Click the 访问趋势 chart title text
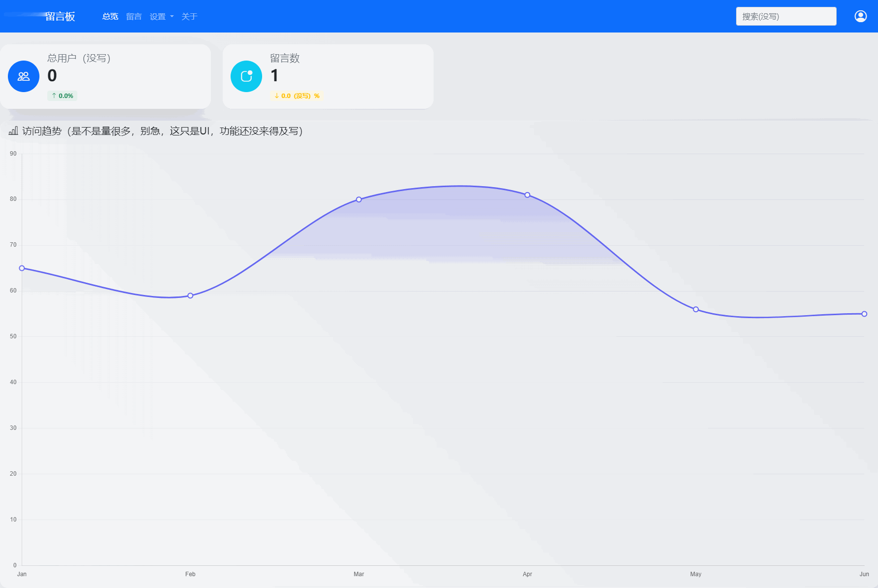 [x=42, y=131]
